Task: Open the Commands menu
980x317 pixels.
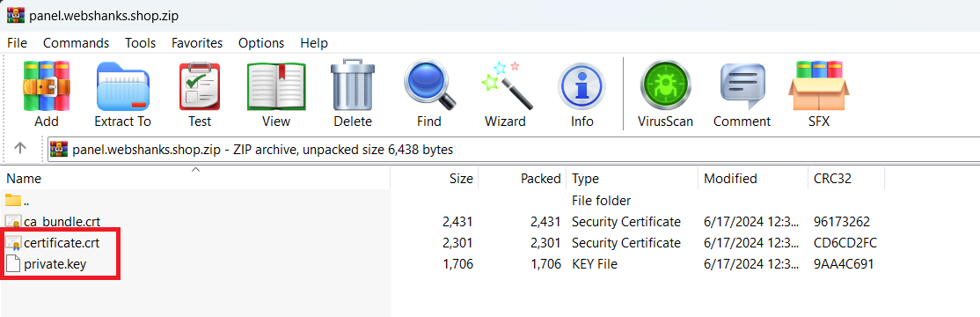Action: [77, 43]
